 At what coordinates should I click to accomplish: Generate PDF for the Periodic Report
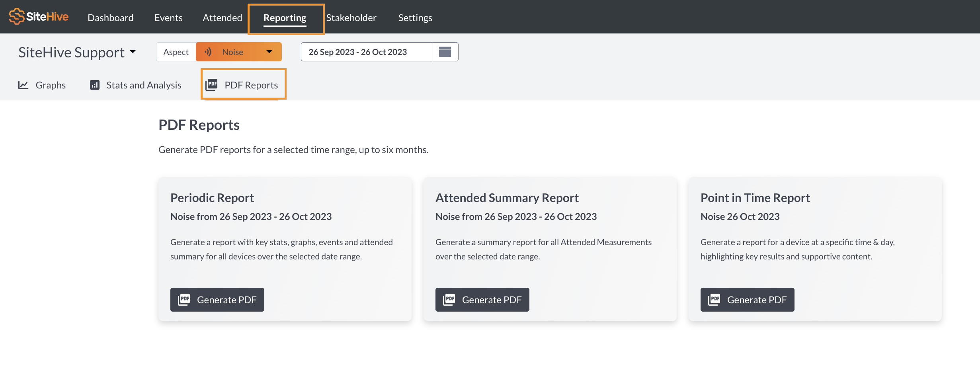pos(217,299)
